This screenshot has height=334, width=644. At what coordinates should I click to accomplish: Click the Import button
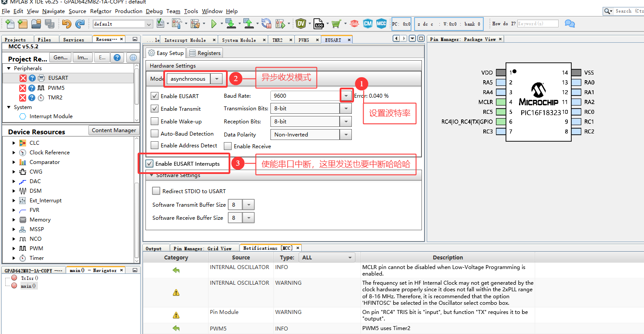pyautogui.click(x=83, y=58)
